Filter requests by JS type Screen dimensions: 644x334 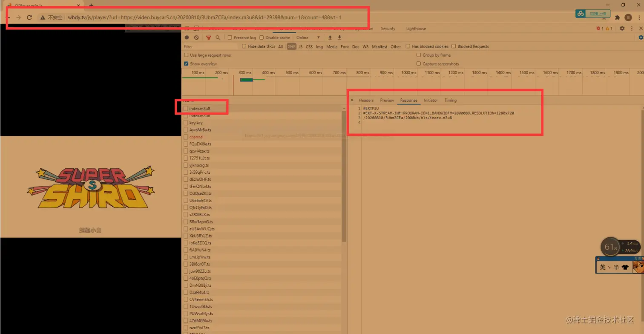[300, 46]
